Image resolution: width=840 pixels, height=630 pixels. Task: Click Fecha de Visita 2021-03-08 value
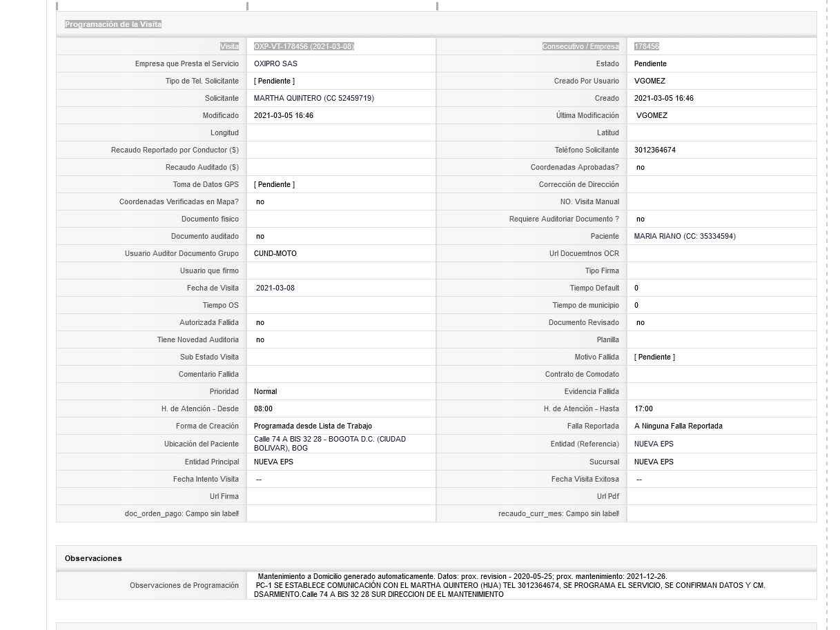[x=275, y=288]
